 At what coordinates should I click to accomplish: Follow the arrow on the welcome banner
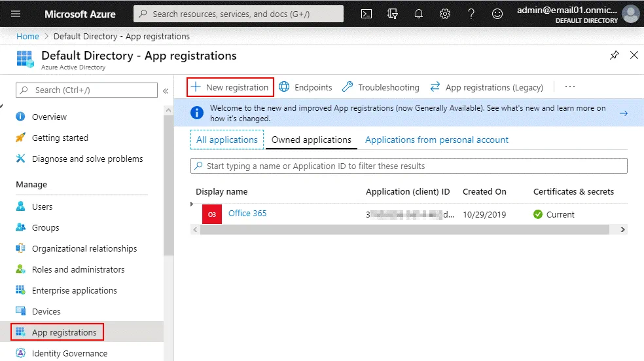(624, 113)
